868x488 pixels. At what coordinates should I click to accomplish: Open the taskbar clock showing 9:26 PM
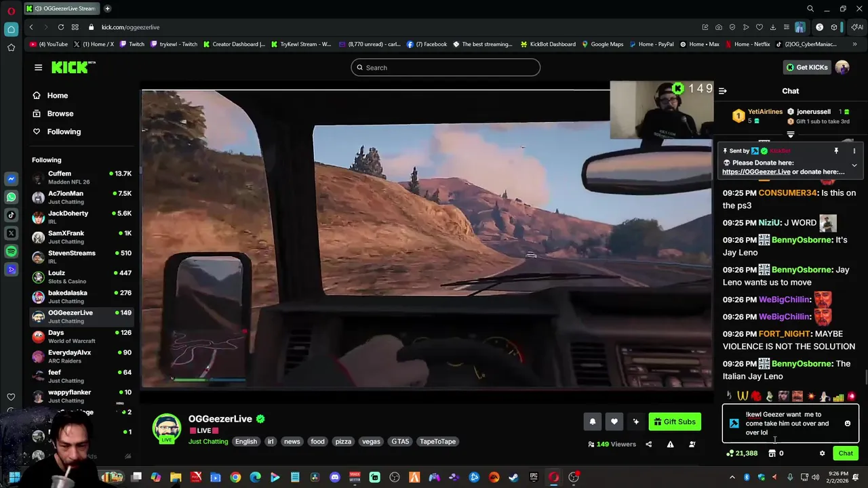click(838, 477)
